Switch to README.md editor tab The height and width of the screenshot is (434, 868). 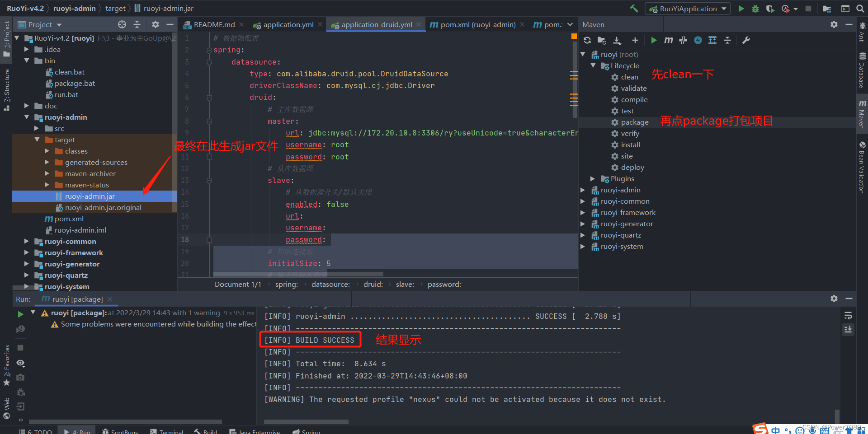[x=214, y=24]
